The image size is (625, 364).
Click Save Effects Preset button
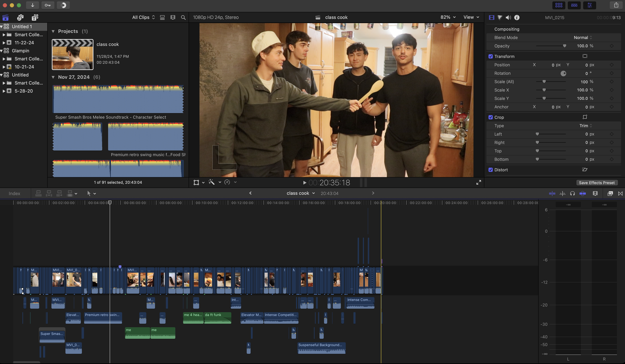596,183
